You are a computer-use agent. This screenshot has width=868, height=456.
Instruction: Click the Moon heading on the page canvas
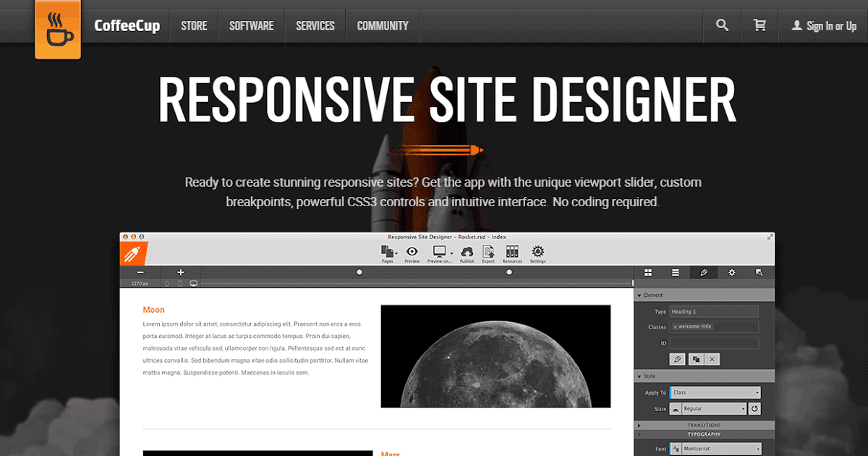pyautogui.click(x=153, y=310)
